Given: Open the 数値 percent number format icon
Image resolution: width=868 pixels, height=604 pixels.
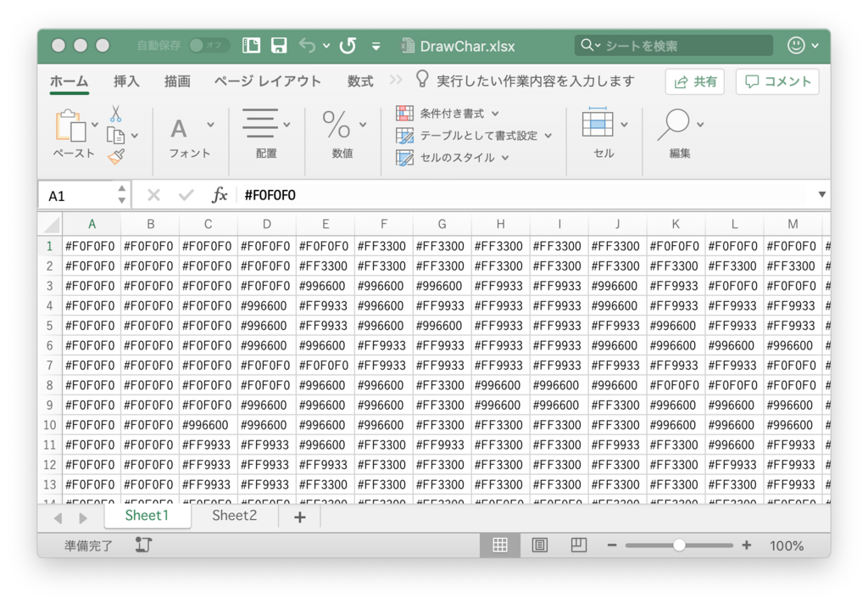Looking at the screenshot, I should (x=336, y=124).
